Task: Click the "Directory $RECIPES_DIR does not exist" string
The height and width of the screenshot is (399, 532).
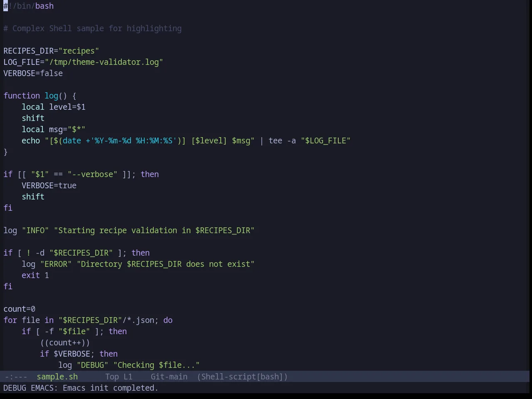Action: tap(165, 264)
